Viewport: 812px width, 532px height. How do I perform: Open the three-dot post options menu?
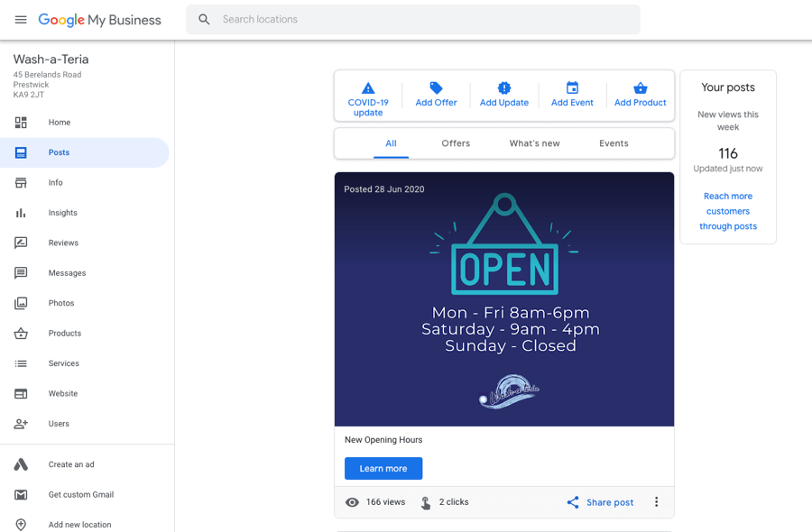(x=656, y=502)
